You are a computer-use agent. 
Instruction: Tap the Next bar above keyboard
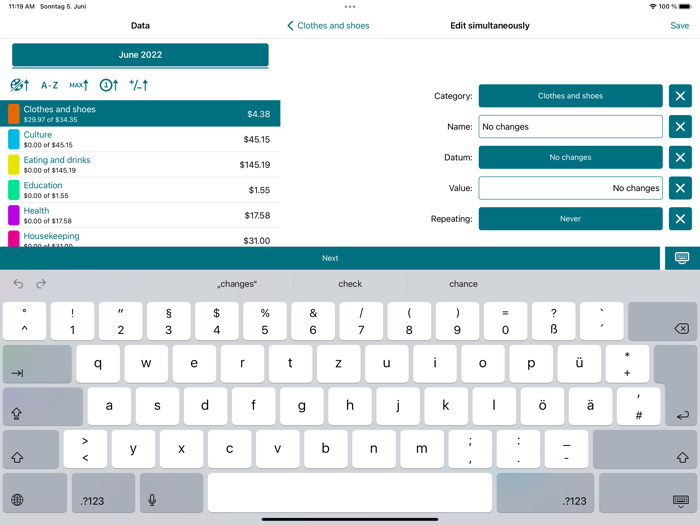point(330,258)
